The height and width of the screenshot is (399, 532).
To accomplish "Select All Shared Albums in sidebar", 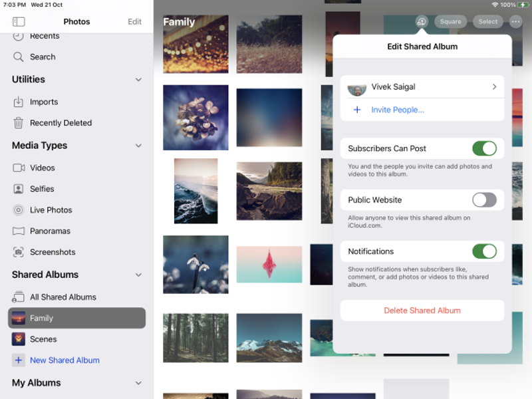I will pyautogui.click(x=63, y=297).
